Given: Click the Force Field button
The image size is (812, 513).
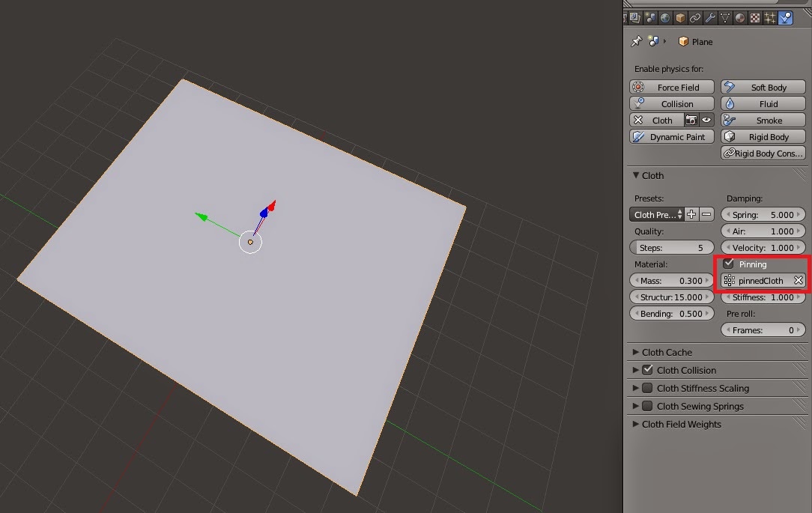Looking at the screenshot, I should [x=671, y=87].
